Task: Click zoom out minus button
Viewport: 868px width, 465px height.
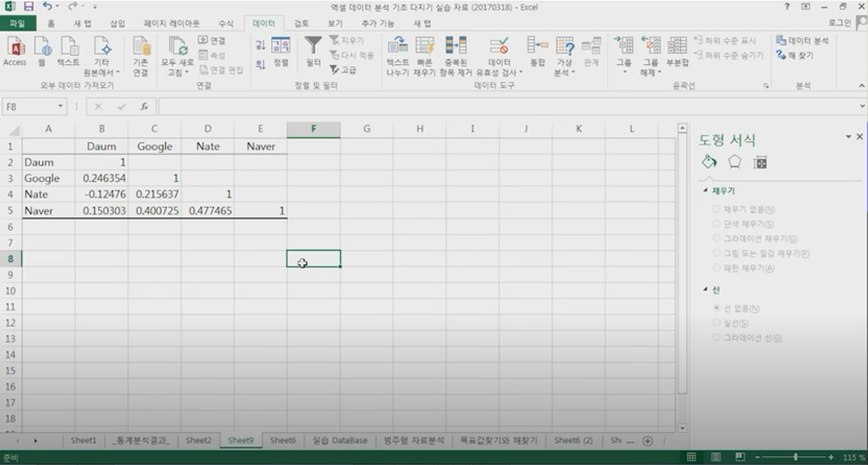Action: (756, 457)
